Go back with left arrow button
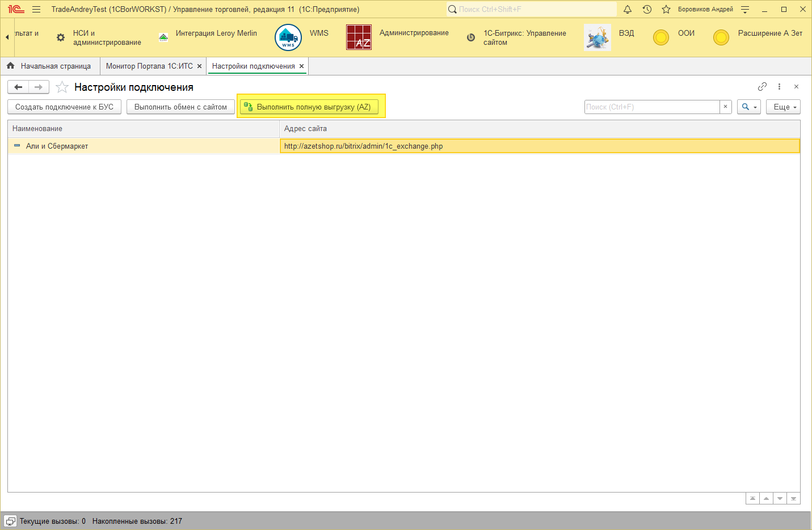Image resolution: width=812 pixels, height=530 pixels. tap(18, 87)
